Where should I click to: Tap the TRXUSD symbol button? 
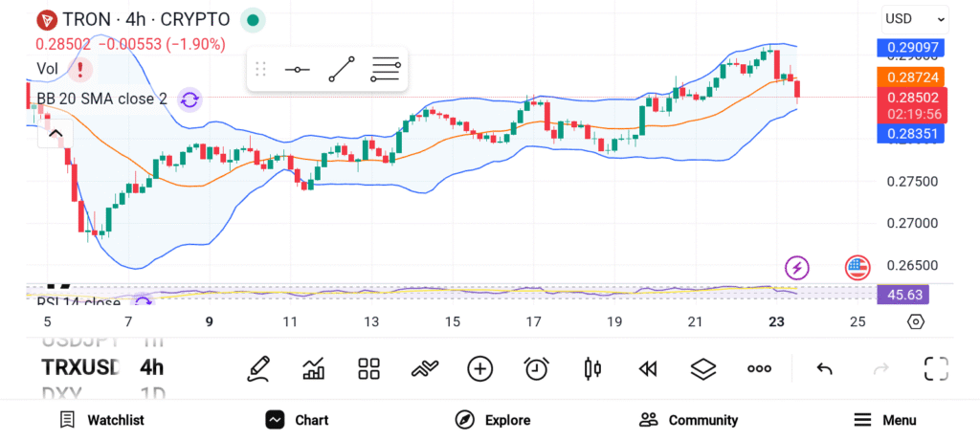[80, 367]
